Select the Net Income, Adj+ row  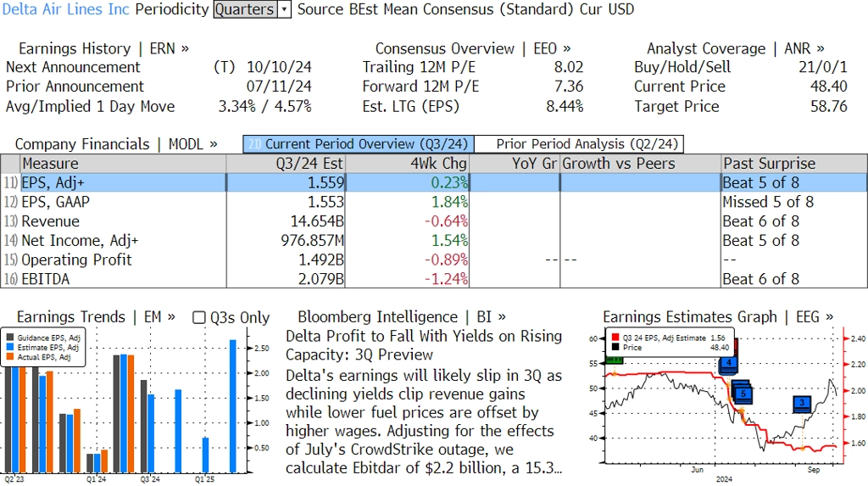click(x=434, y=241)
